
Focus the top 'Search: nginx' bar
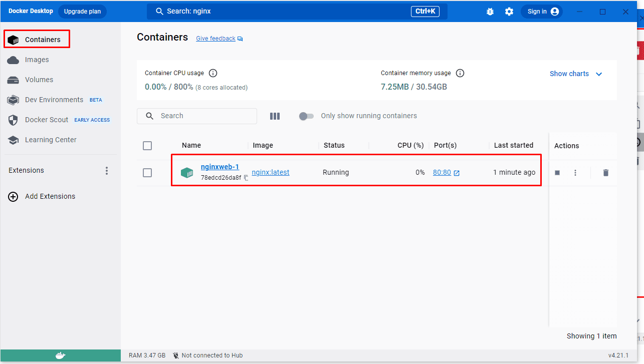pos(297,12)
